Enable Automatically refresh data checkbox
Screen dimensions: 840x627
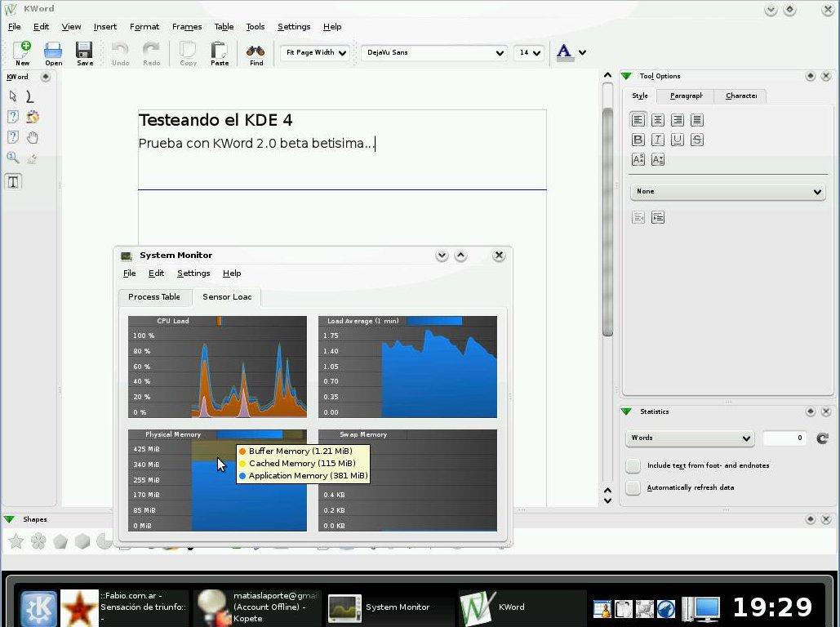point(633,487)
